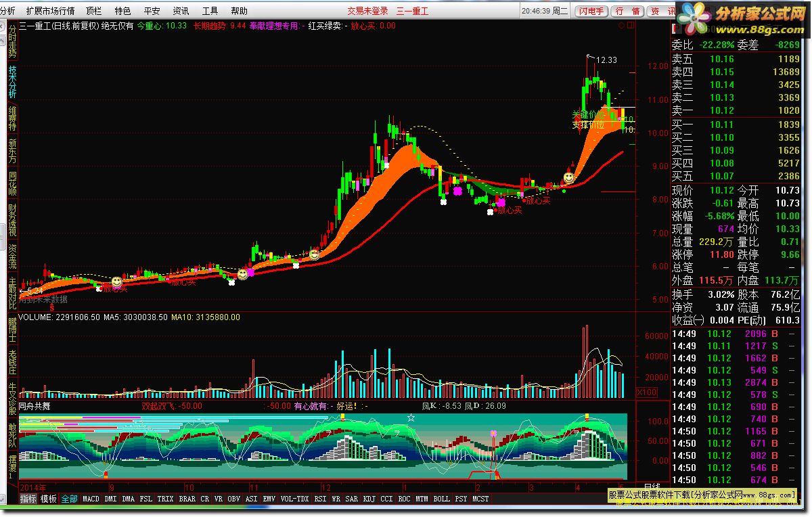Open the 主散对比 side tab

point(12,293)
